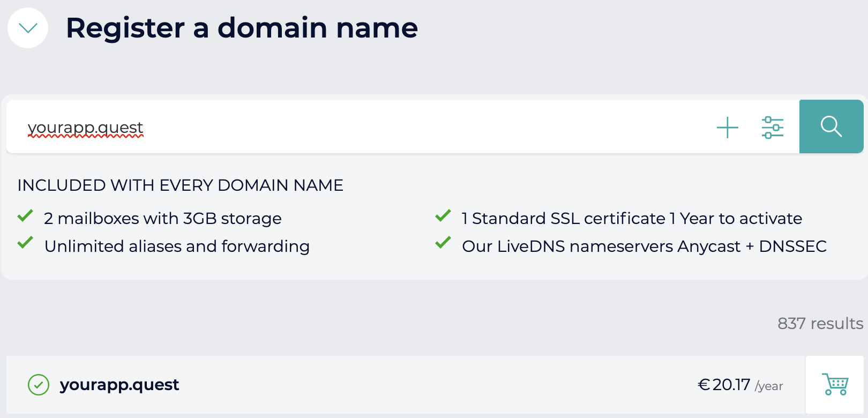The width and height of the screenshot is (868, 418).
Task: Click the LiveDNS nameservers Anycast + DNSSEC text
Action: click(644, 247)
